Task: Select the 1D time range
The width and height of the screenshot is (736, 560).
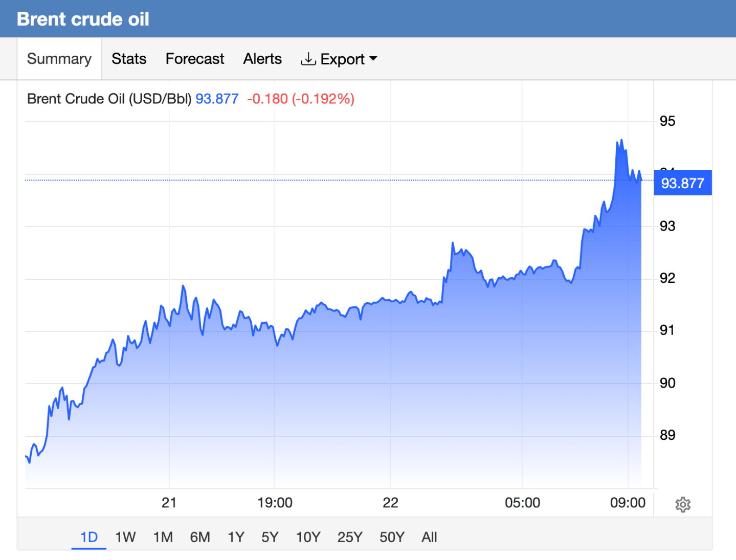Action: pos(89,537)
